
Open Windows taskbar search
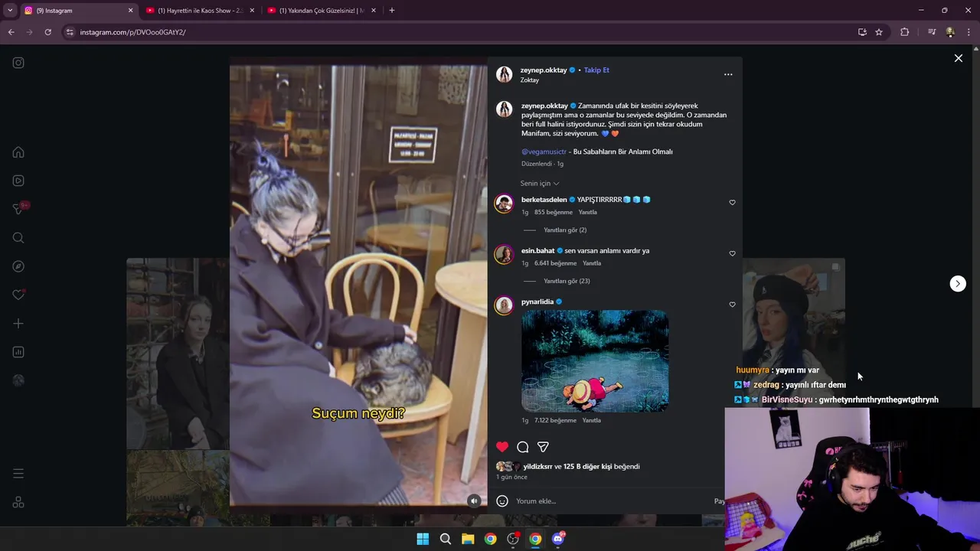445,539
